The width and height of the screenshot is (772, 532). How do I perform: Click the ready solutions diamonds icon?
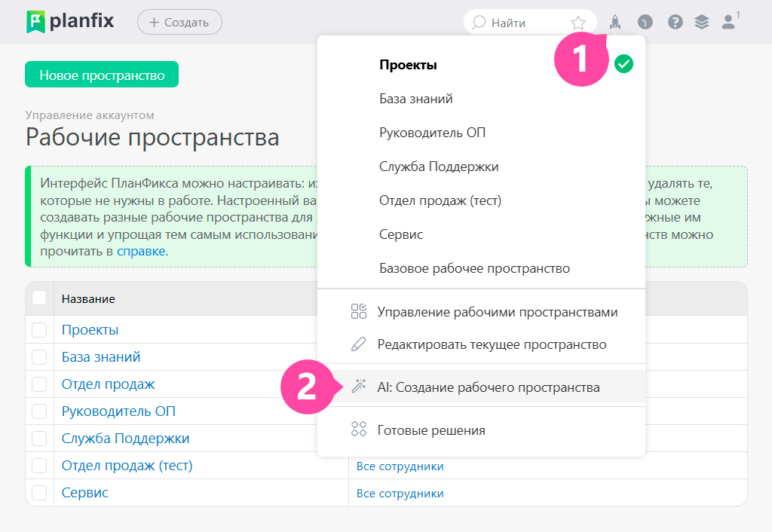358,430
